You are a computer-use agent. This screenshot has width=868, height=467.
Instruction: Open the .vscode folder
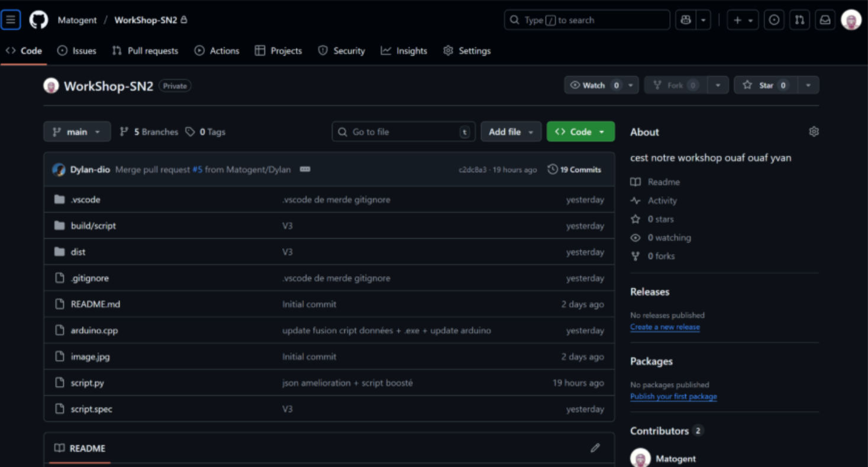86,200
